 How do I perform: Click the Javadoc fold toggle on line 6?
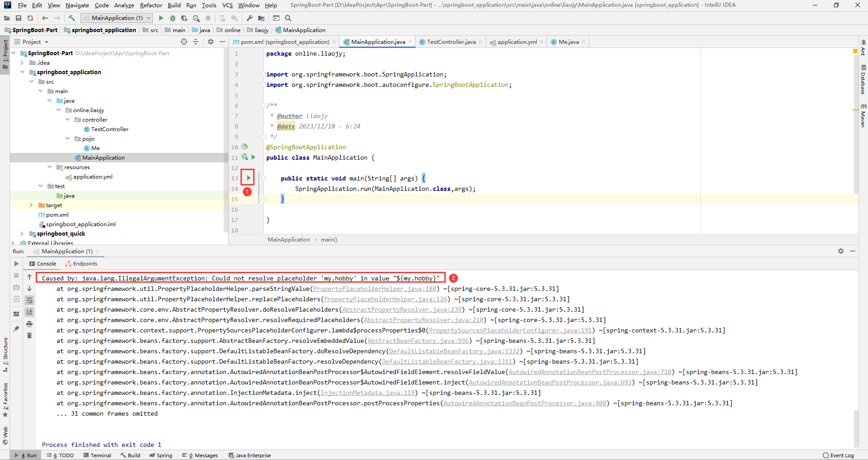pos(263,105)
